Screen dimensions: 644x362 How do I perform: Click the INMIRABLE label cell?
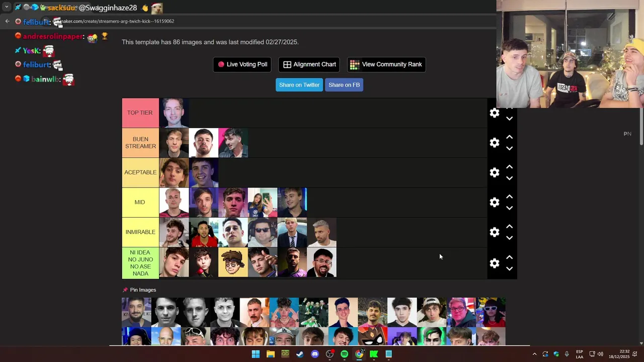140,232
